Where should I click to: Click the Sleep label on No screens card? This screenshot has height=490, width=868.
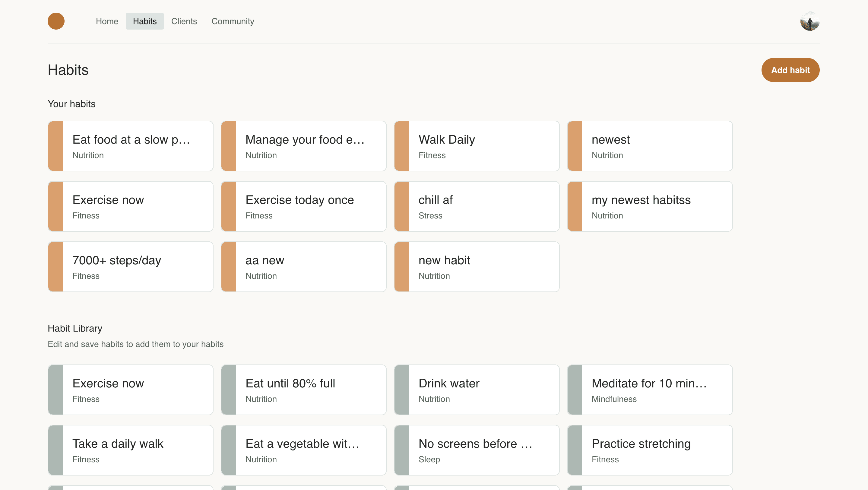(429, 459)
